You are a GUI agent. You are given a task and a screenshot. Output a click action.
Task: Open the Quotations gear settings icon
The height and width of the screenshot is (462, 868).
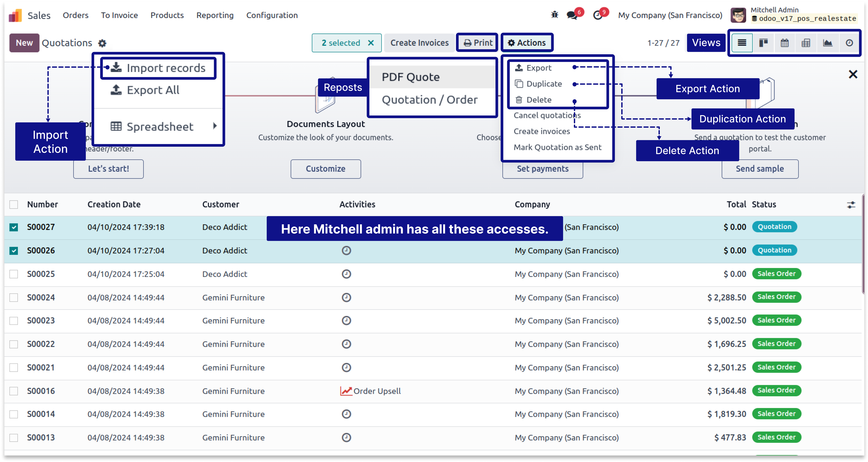coord(102,43)
